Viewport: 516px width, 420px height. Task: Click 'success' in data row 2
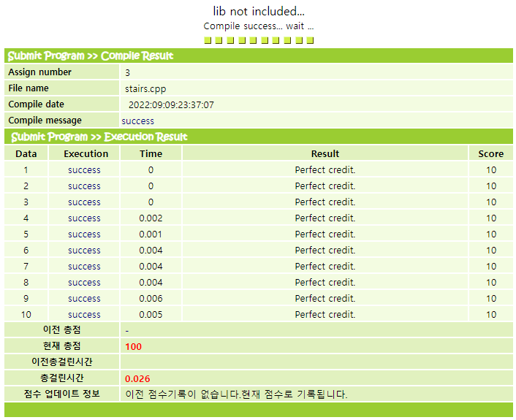point(84,186)
